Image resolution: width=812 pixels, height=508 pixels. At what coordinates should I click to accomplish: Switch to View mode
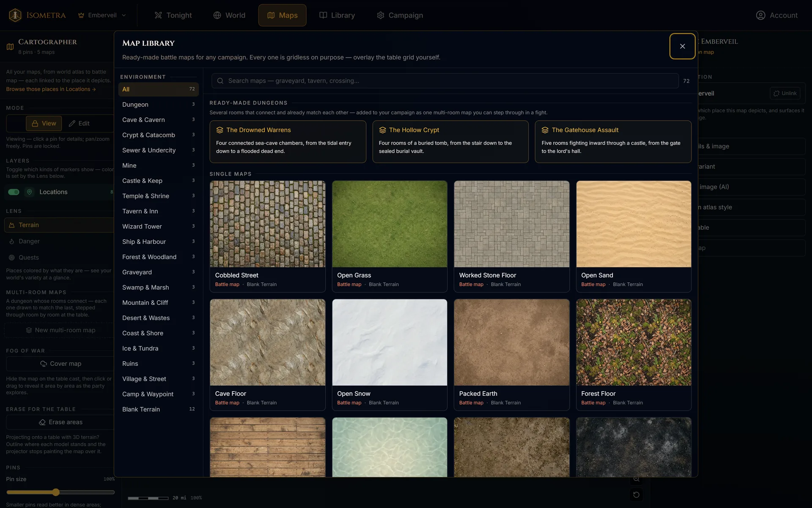point(44,124)
